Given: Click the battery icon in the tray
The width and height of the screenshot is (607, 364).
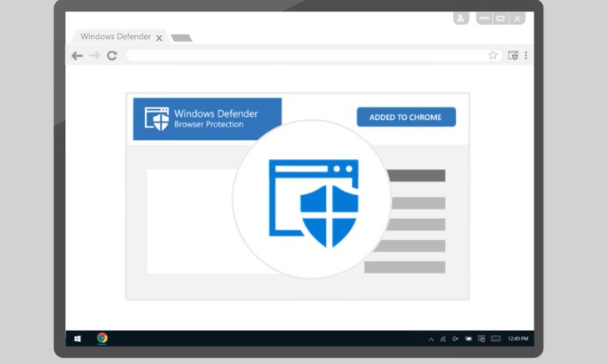Looking at the screenshot, I should 469,339.
